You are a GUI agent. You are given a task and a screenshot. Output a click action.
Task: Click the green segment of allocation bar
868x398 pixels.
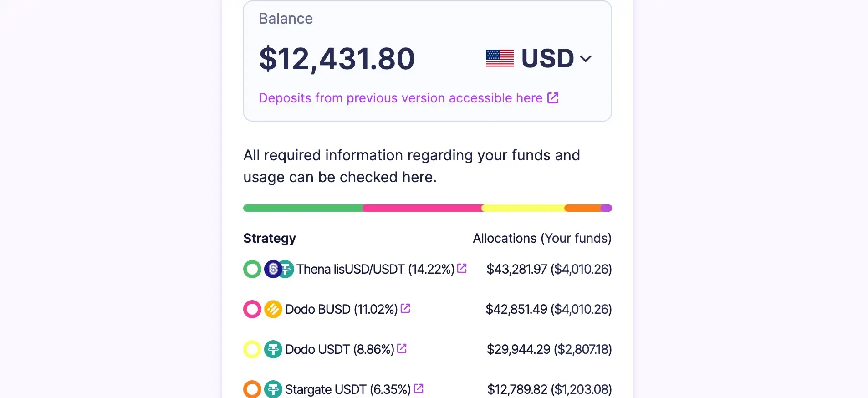(303, 208)
